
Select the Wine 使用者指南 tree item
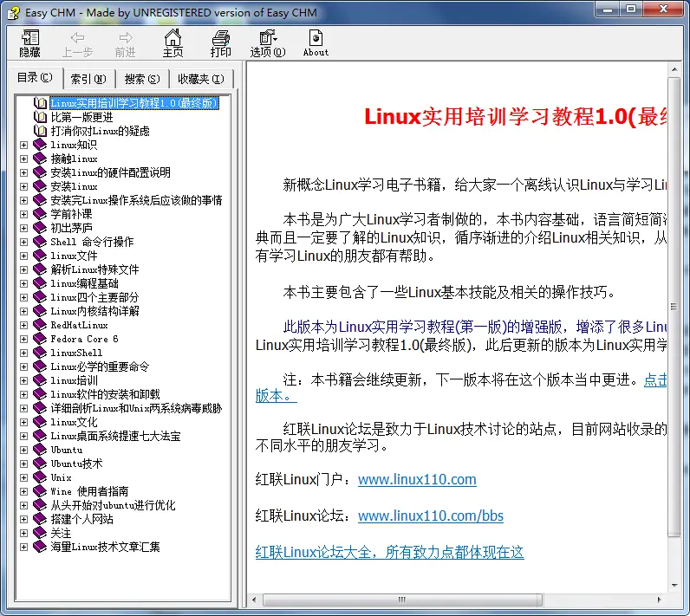[89, 491]
